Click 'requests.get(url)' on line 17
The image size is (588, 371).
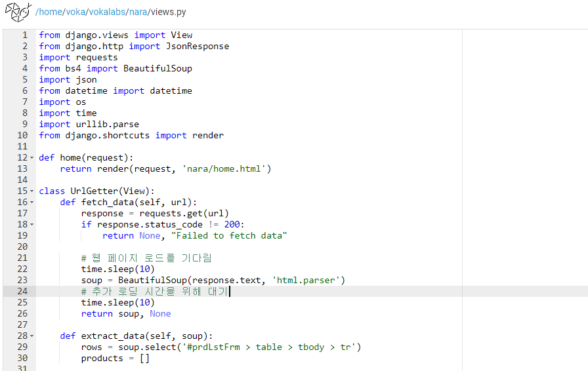point(184,214)
